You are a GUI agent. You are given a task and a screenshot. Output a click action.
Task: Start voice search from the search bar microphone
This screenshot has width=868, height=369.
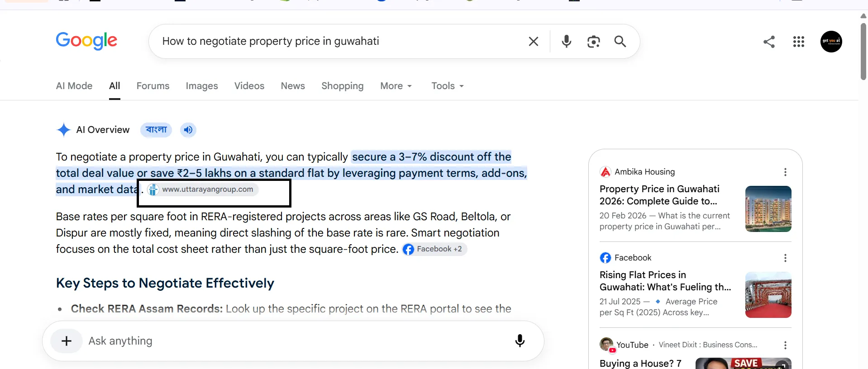coord(566,42)
